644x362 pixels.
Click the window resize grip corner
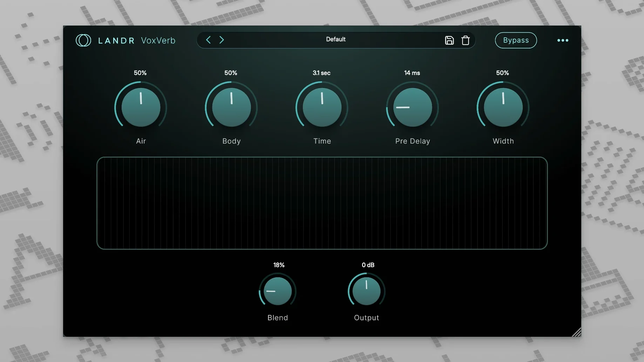click(x=576, y=332)
